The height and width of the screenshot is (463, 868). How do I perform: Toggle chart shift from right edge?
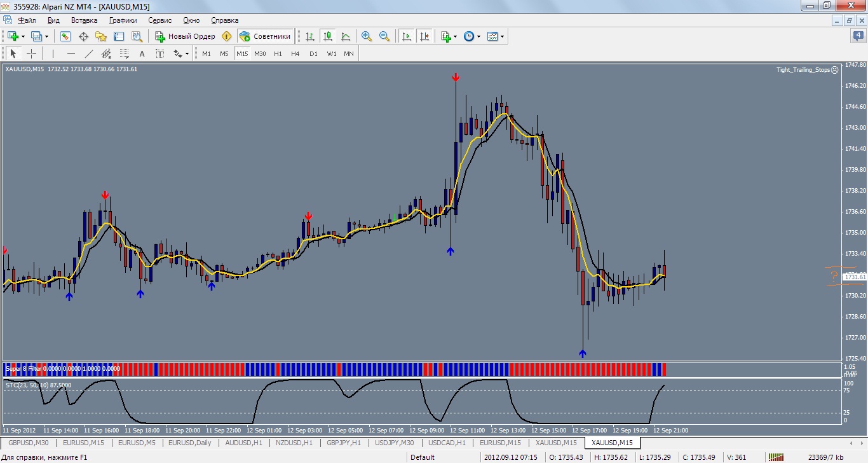pyautogui.click(x=424, y=36)
